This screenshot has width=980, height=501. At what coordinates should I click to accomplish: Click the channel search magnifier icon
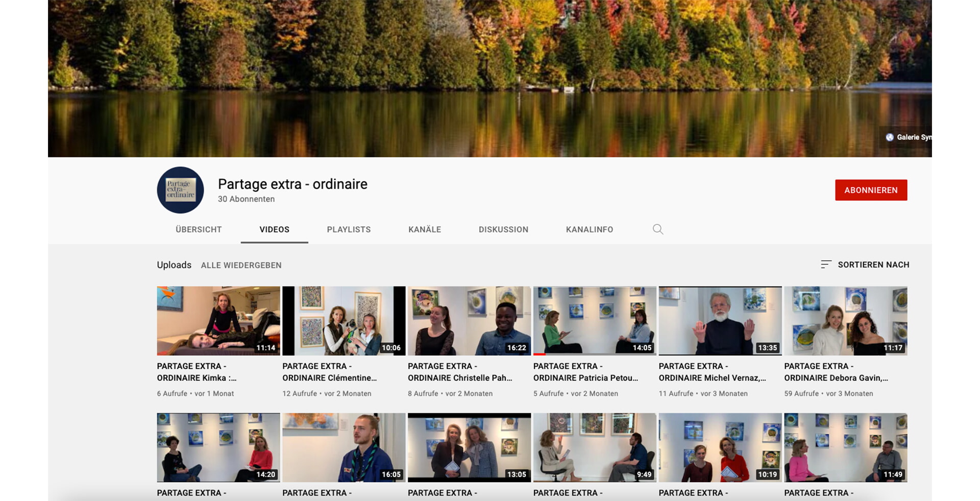click(658, 229)
